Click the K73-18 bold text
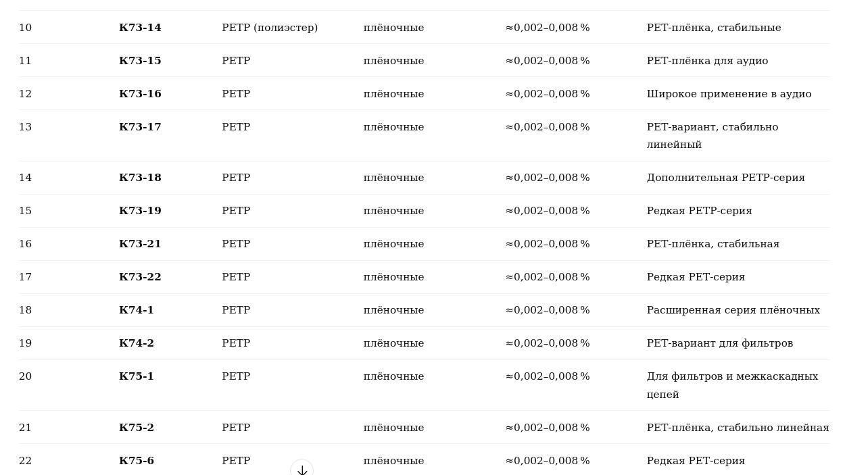 point(140,178)
